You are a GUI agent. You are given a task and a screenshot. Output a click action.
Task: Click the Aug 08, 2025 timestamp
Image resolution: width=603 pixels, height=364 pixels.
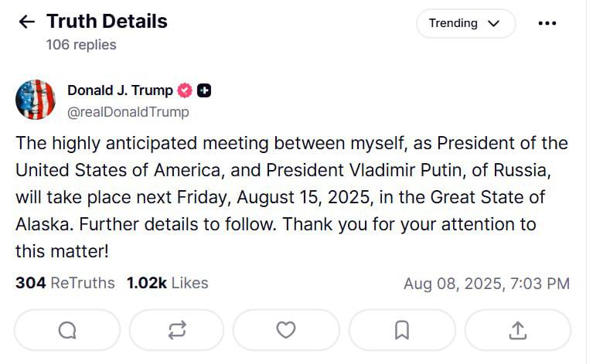486,284
